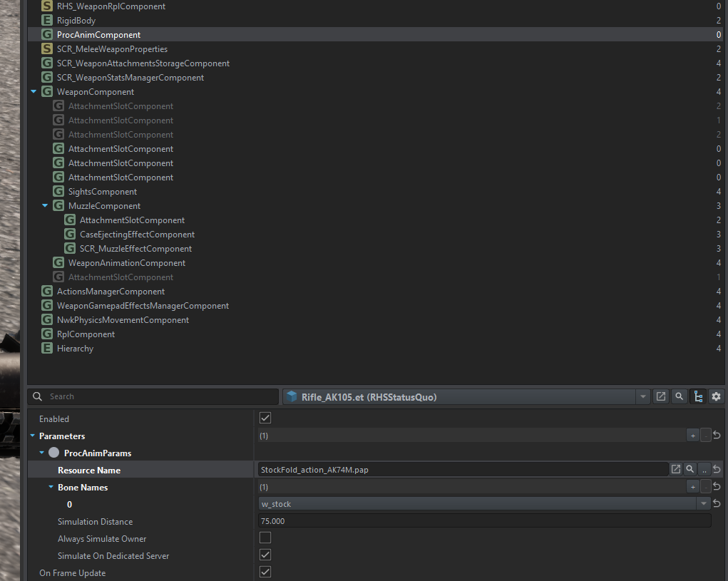This screenshot has height=581, width=728.
Task: Click the Simulation Distance value field
Action: (x=485, y=521)
